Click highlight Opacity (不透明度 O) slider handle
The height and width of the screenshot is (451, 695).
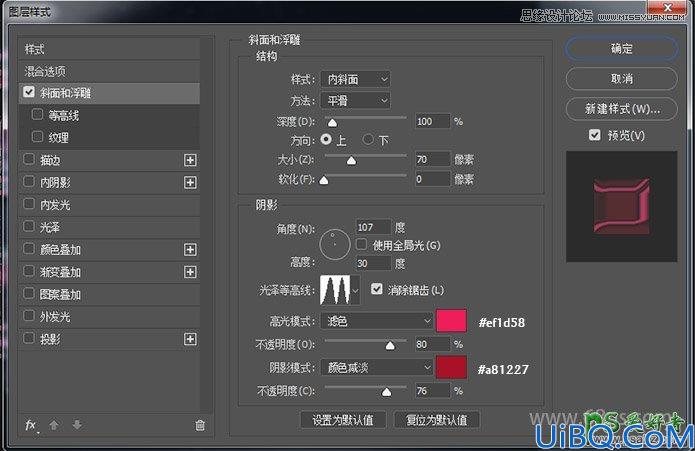click(x=390, y=346)
